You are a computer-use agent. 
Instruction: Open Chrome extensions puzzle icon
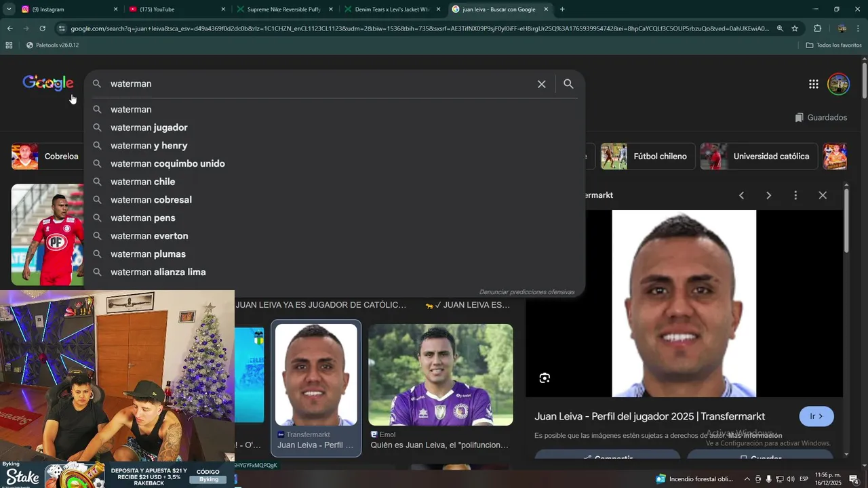click(817, 28)
